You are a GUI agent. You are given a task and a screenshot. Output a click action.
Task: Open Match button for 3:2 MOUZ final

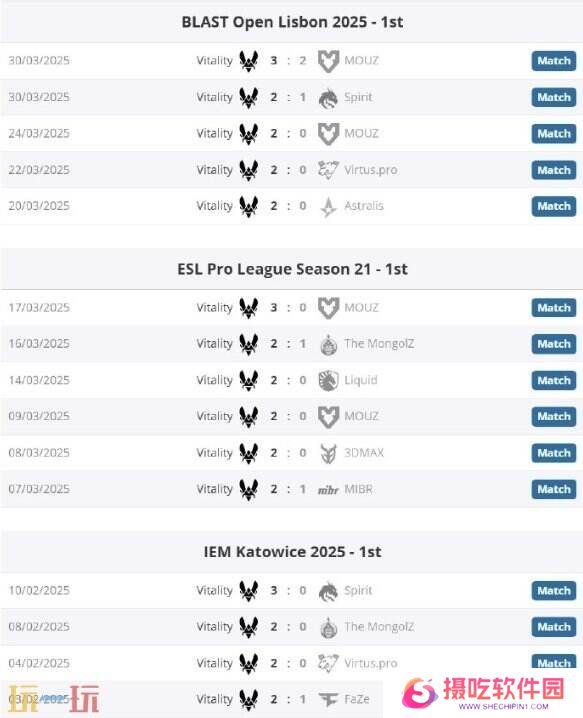tap(554, 61)
